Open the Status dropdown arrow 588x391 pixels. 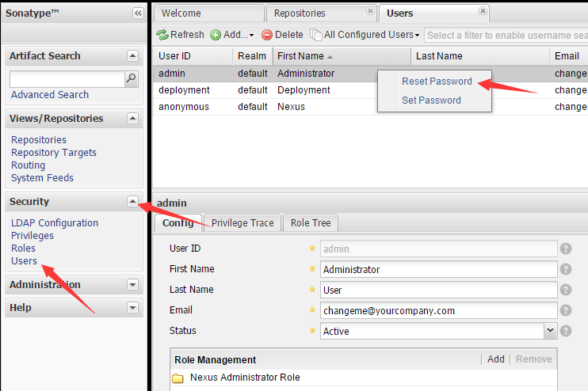coord(550,331)
